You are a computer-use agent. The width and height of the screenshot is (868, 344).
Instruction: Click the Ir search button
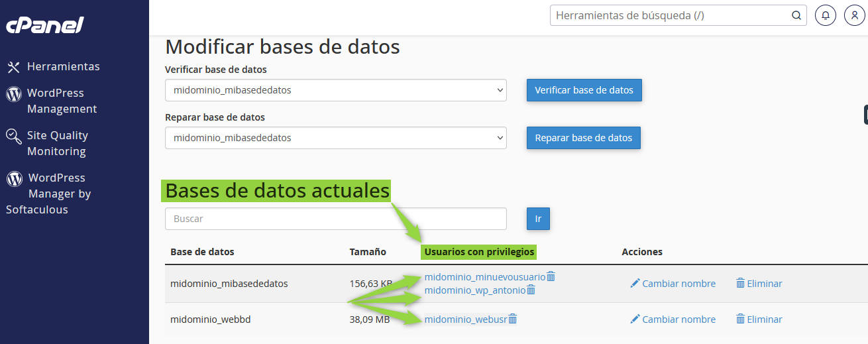point(538,219)
